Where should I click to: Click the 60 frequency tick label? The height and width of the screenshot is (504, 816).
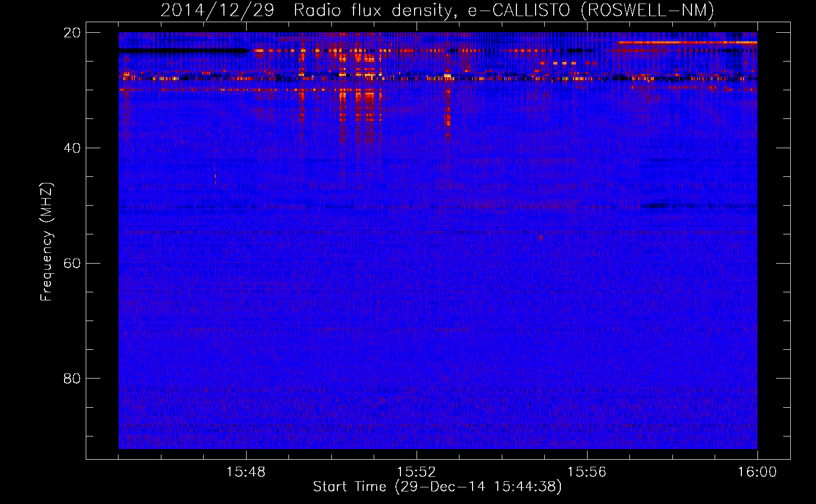(72, 264)
